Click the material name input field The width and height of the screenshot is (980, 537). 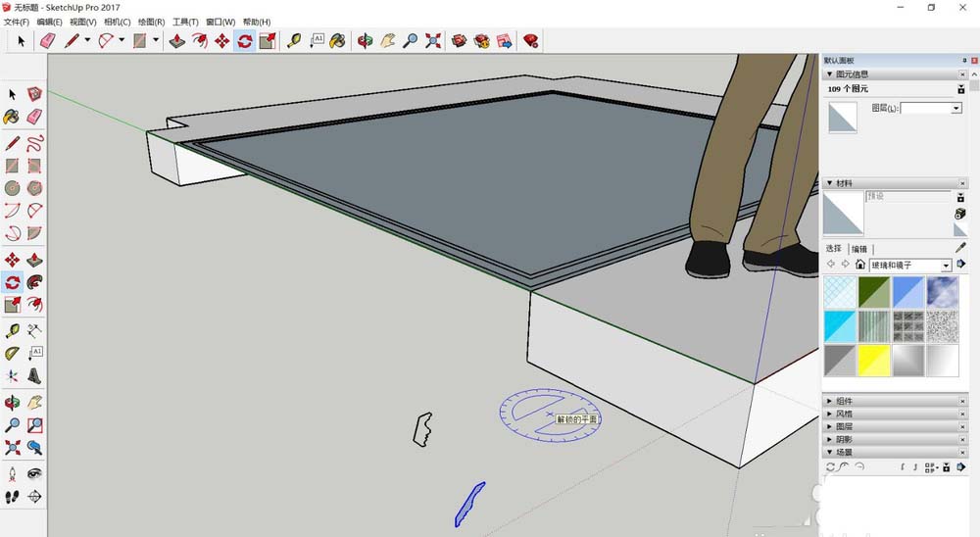point(906,196)
